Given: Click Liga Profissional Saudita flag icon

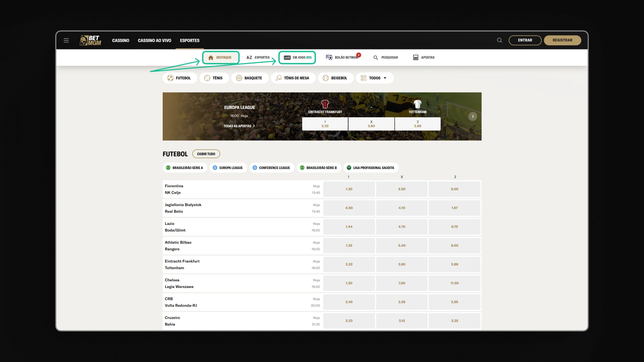Looking at the screenshot, I should (349, 168).
